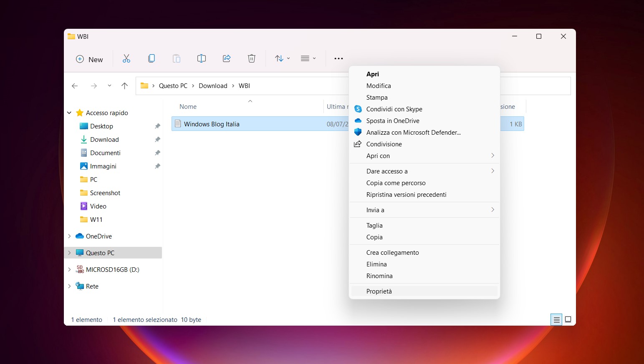Choose Proprietà in the context menu
The width and height of the screenshot is (644, 364).
424,291
